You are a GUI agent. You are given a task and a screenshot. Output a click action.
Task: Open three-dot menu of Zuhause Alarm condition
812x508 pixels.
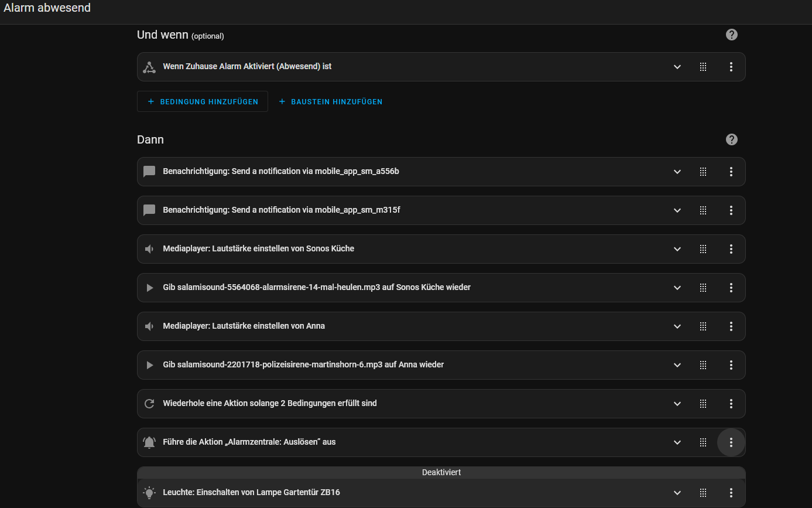point(731,67)
